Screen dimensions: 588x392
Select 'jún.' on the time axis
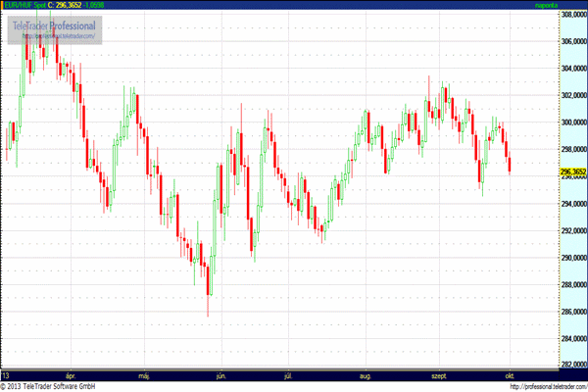pos(221,375)
